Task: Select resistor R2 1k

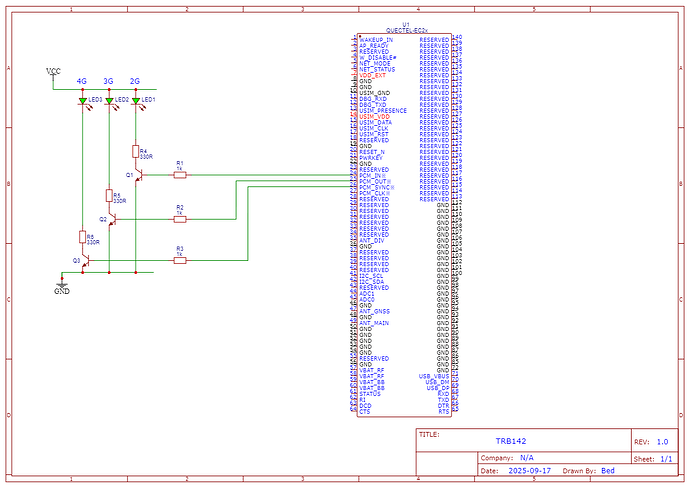Action: (x=179, y=218)
